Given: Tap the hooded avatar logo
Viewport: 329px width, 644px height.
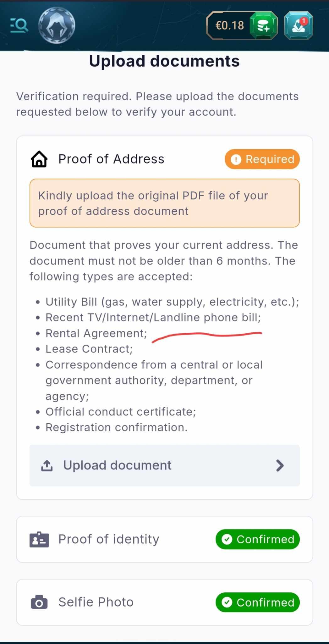Looking at the screenshot, I should tap(57, 25).
